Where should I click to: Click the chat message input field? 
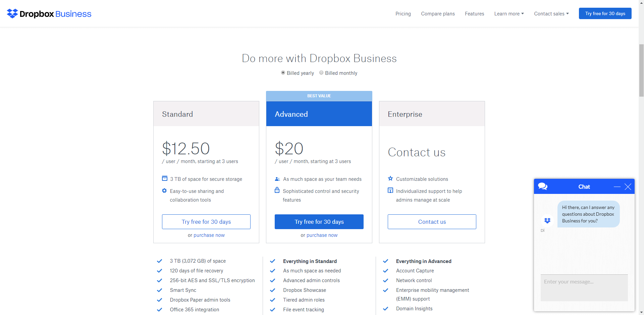click(x=584, y=288)
